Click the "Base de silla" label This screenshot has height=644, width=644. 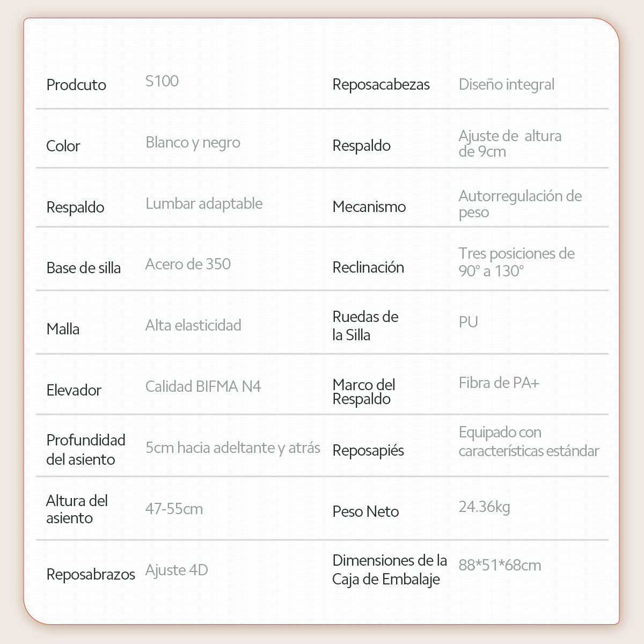click(x=84, y=268)
